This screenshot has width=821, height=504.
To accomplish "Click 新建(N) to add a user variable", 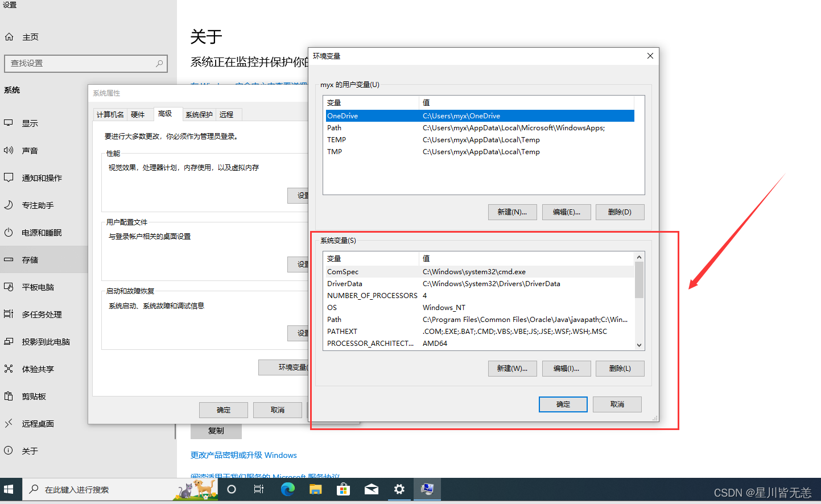I will pos(511,212).
